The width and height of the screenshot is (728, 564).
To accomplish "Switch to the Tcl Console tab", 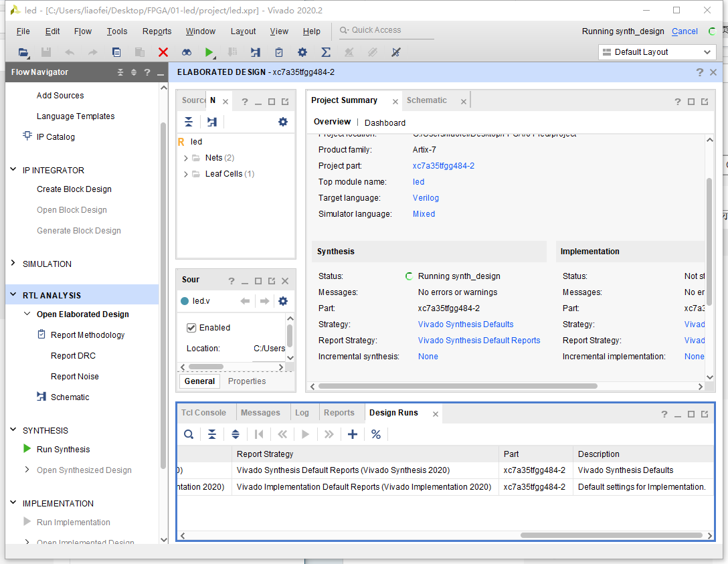I will 203,413.
